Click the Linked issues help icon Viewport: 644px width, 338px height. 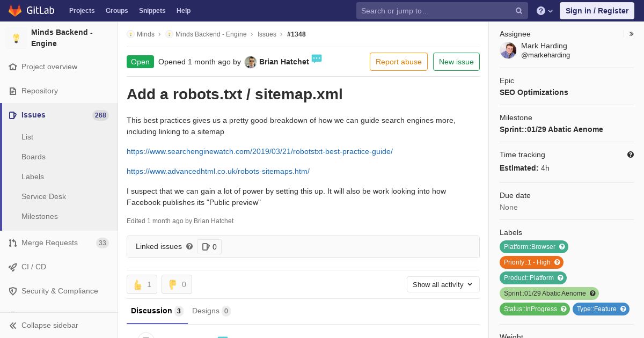tap(189, 246)
